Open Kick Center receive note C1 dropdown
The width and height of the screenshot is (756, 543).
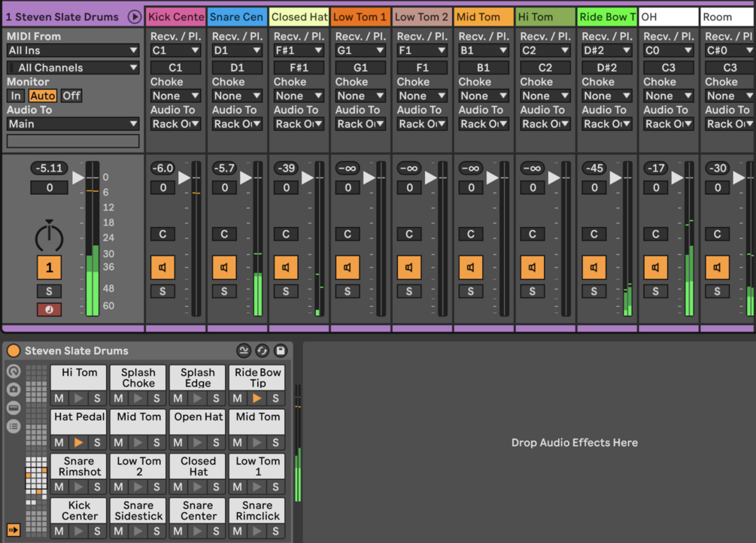175,50
